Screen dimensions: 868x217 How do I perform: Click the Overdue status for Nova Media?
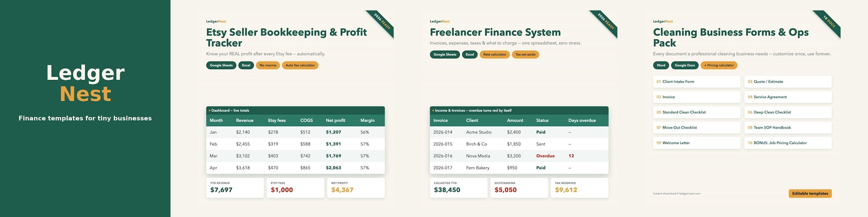point(545,156)
